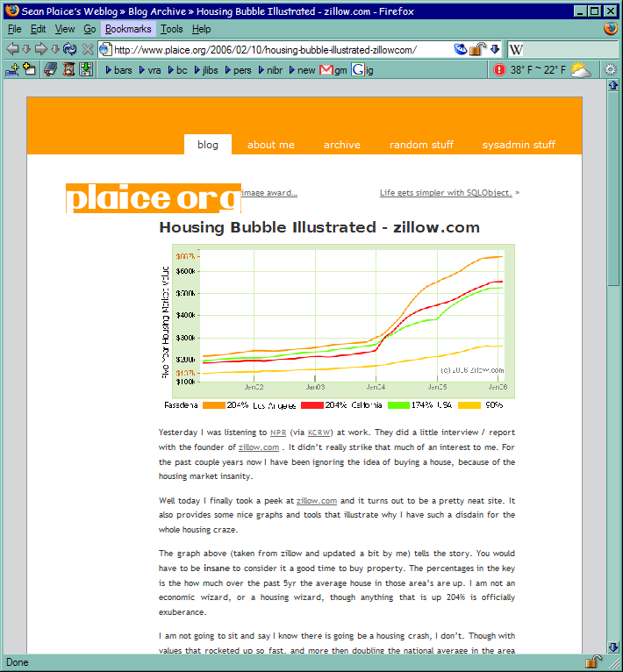Click the Forward navigation arrow
This screenshot has height=672, width=623.
(40, 49)
